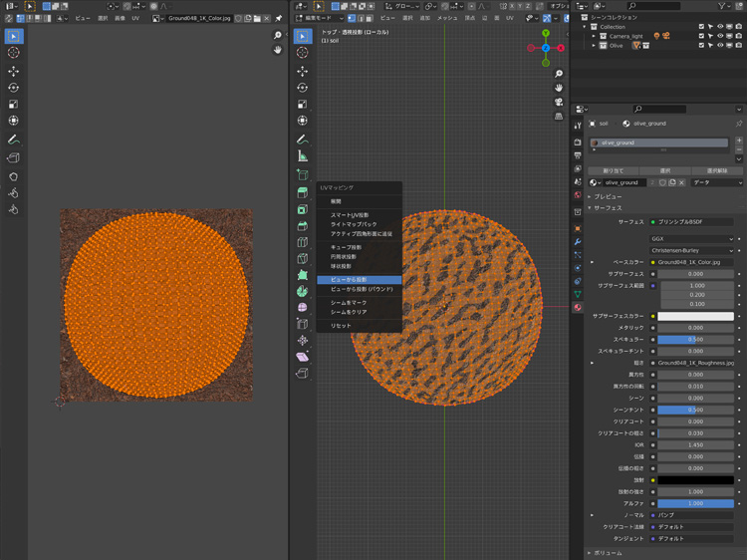Open the GGX distribution dropdown
The width and height of the screenshot is (747, 560).
pos(692,239)
